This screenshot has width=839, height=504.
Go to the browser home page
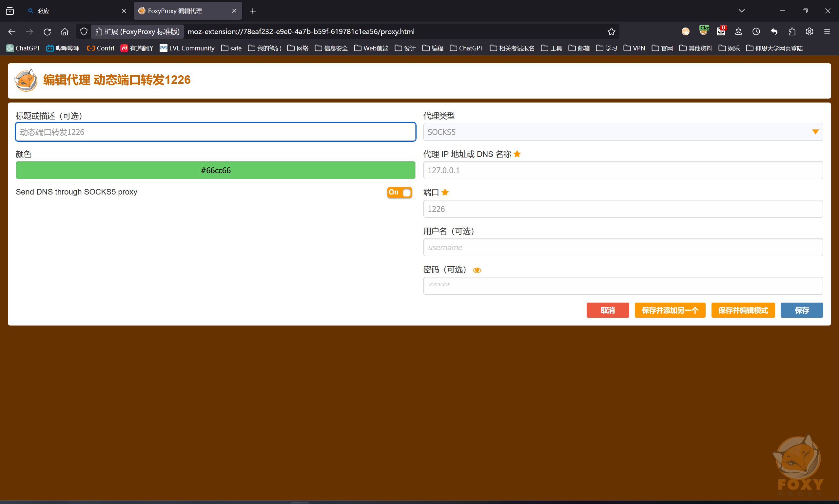click(65, 31)
